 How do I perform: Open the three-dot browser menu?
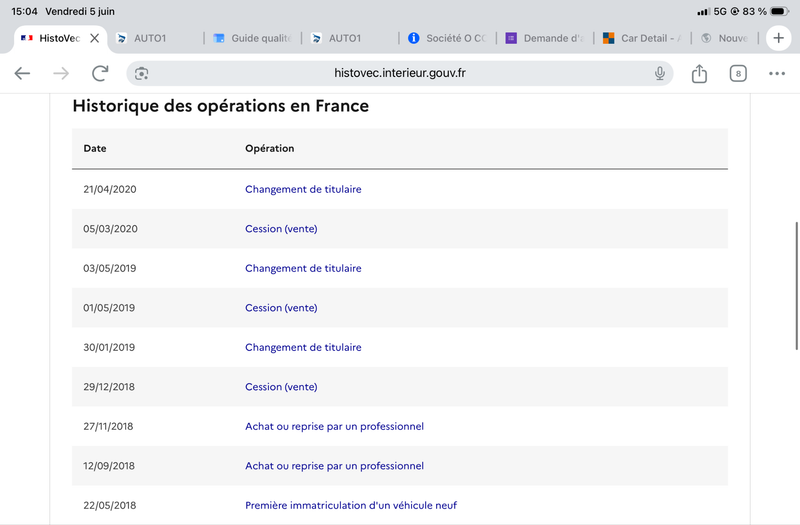(777, 73)
